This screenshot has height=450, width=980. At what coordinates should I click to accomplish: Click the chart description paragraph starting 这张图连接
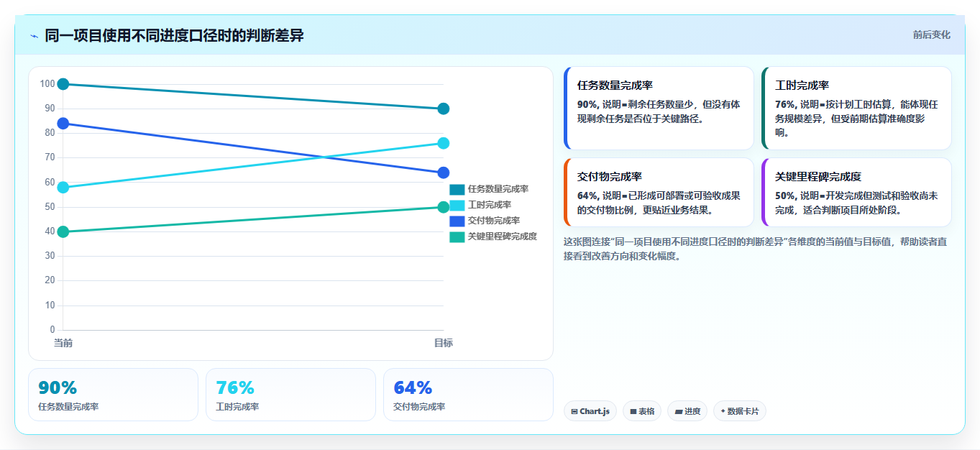(755, 249)
